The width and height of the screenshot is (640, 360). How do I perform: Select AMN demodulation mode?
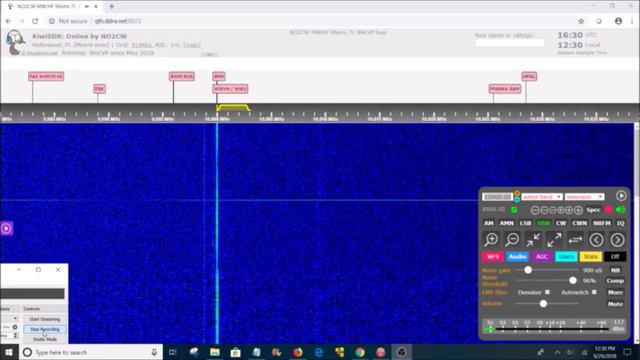point(507,223)
